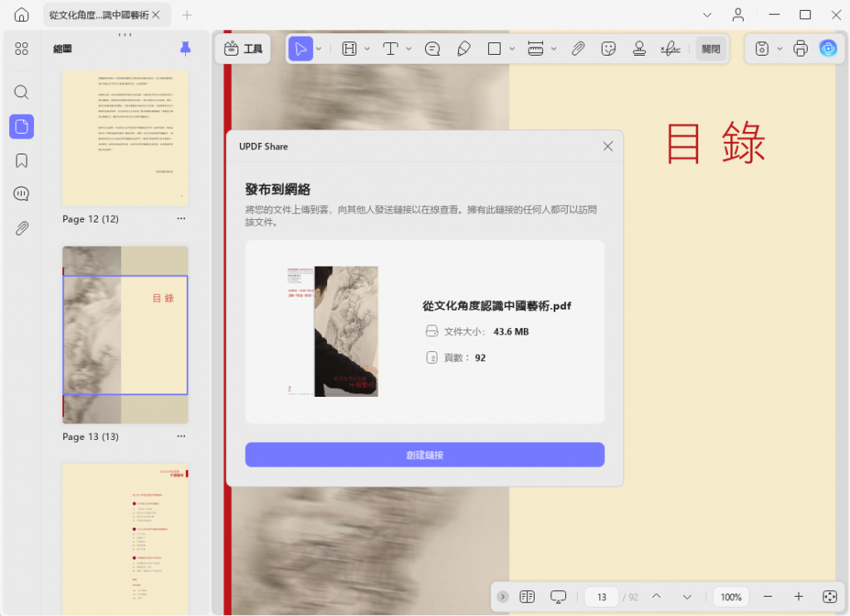Open the bookmarks panel

click(21, 160)
